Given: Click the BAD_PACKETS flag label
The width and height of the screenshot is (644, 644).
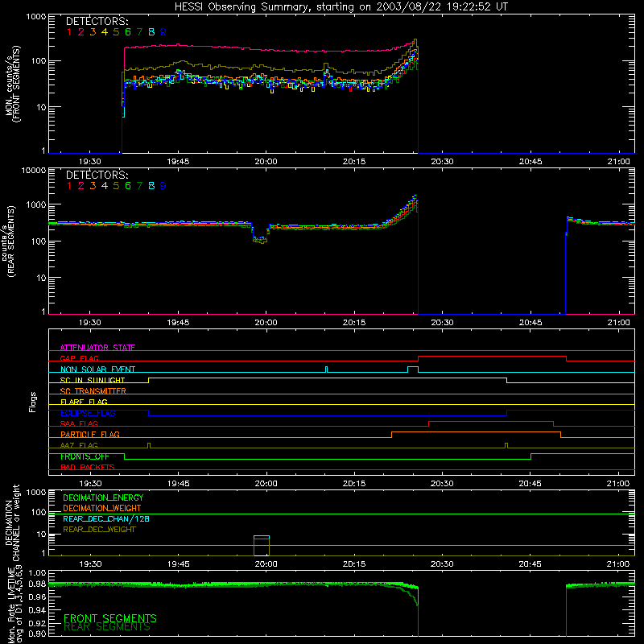Looking at the screenshot, I should [x=88, y=467].
